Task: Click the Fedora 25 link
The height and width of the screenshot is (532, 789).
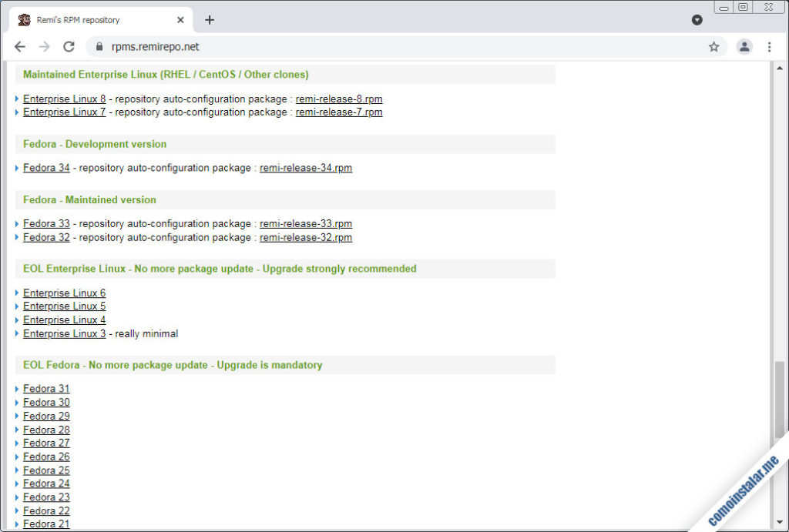Action: tap(46, 470)
